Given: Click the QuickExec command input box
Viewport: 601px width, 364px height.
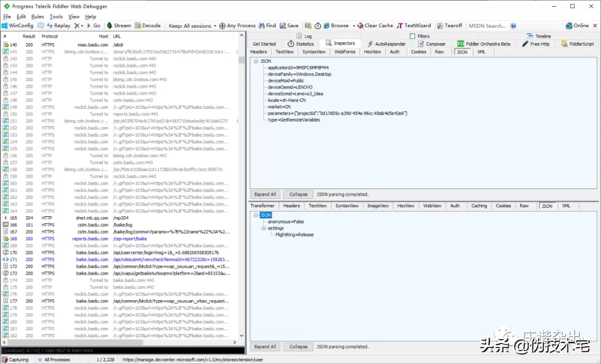Looking at the screenshot, I should [122, 351].
